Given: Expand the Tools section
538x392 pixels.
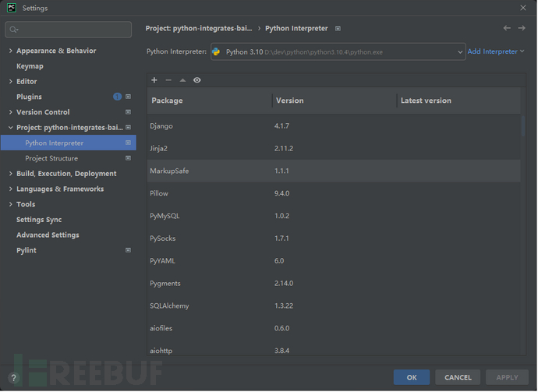Looking at the screenshot, I should [11, 204].
